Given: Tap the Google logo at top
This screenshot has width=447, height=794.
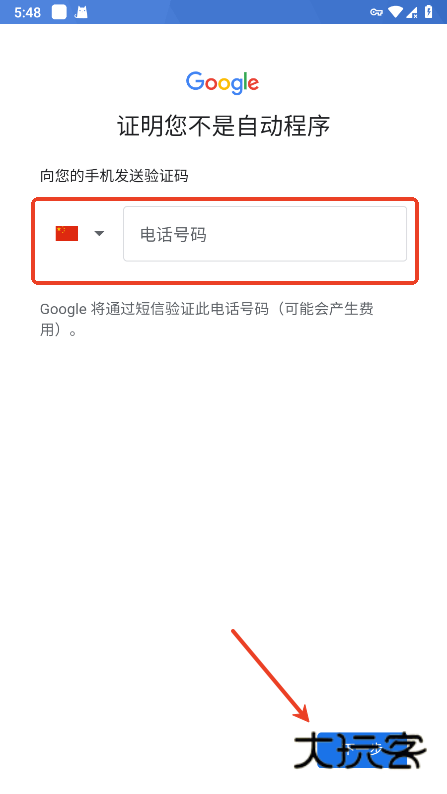Looking at the screenshot, I should tap(223, 83).
